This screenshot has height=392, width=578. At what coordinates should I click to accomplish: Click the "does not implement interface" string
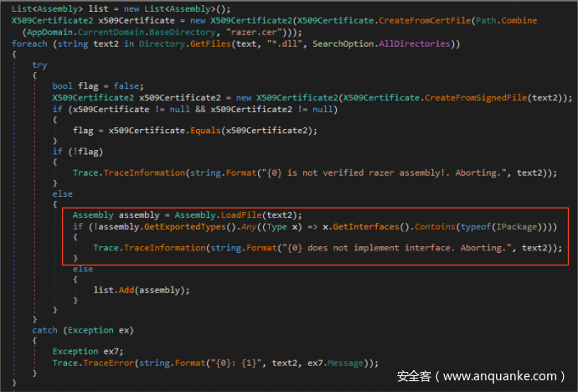(x=387, y=248)
